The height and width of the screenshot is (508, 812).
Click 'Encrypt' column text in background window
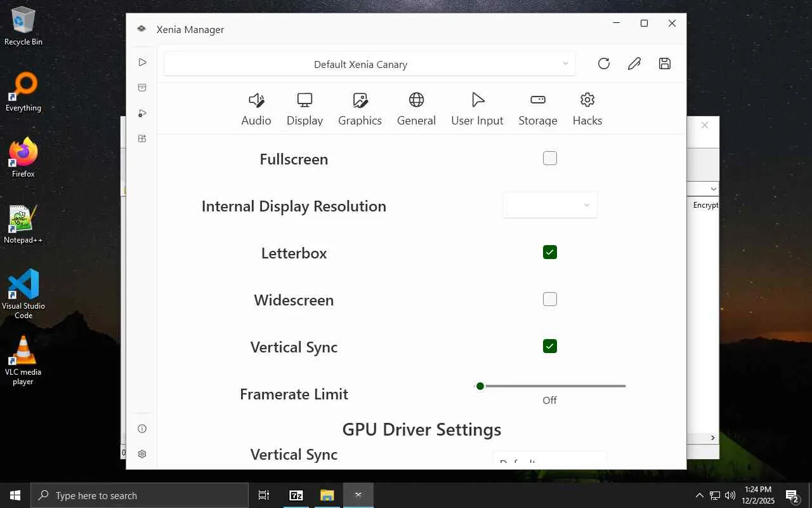click(705, 205)
